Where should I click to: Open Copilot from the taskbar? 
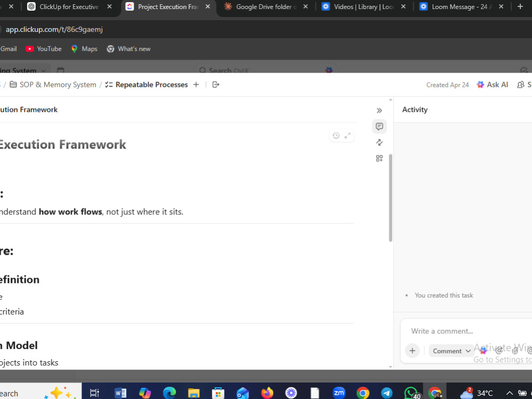coord(145,393)
